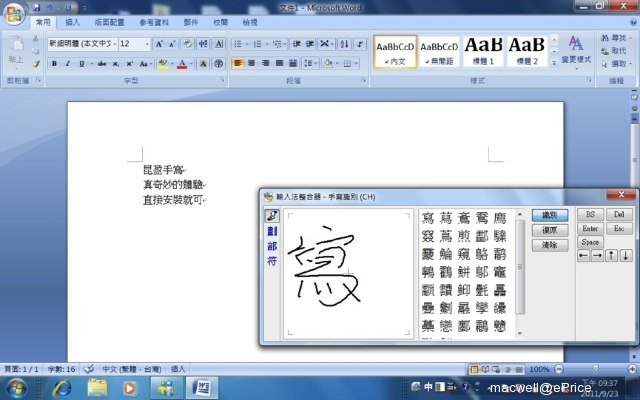Image resolution: width=640 pixels, height=400 pixels.
Task: Switch to Full Screen Reading view
Action: 485,369
